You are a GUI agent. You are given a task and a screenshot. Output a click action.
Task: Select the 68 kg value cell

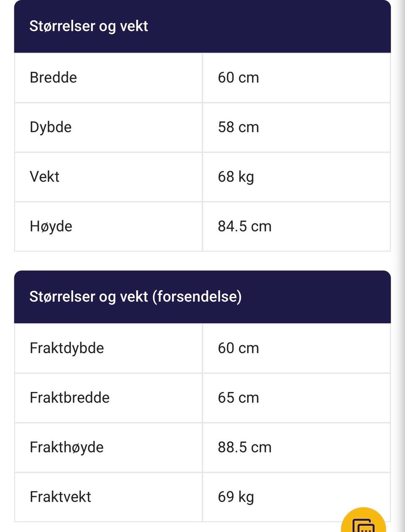pos(297,177)
